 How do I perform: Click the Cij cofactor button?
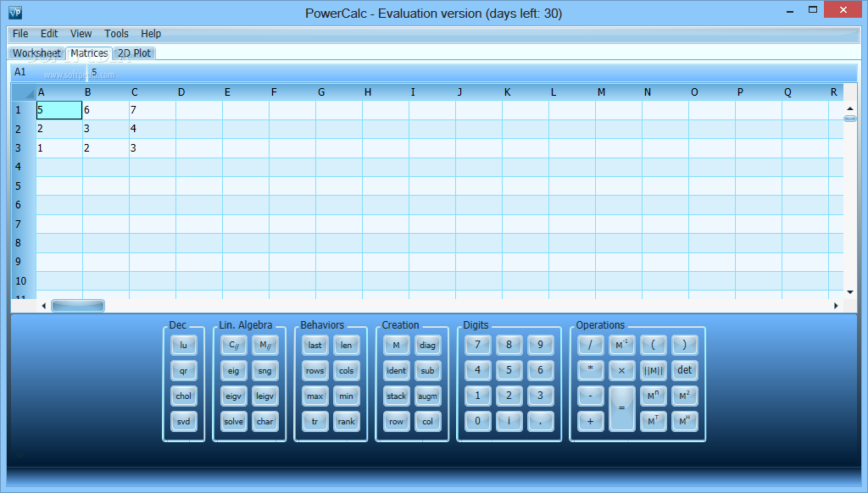(234, 346)
